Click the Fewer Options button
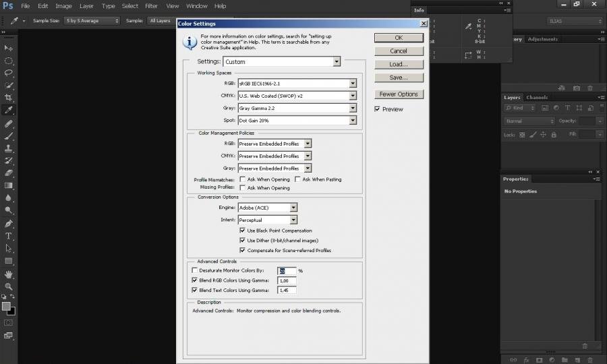607x364 pixels. tap(398, 94)
